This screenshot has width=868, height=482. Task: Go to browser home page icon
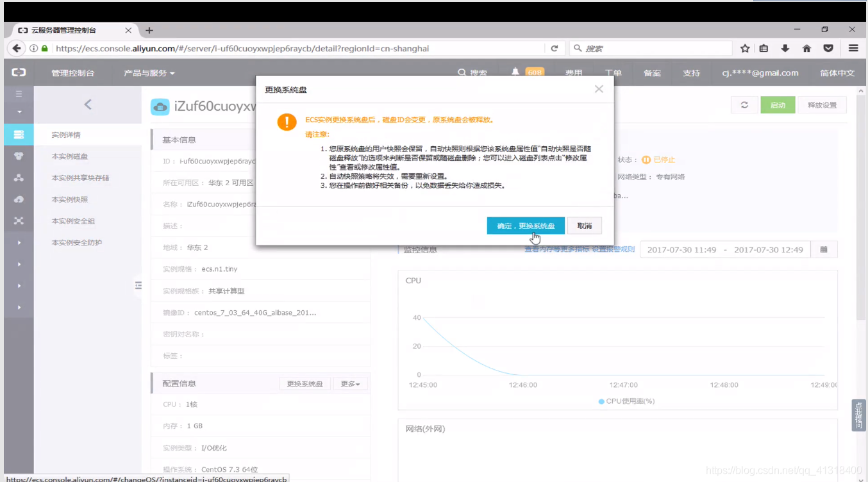click(x=806, y=48)
